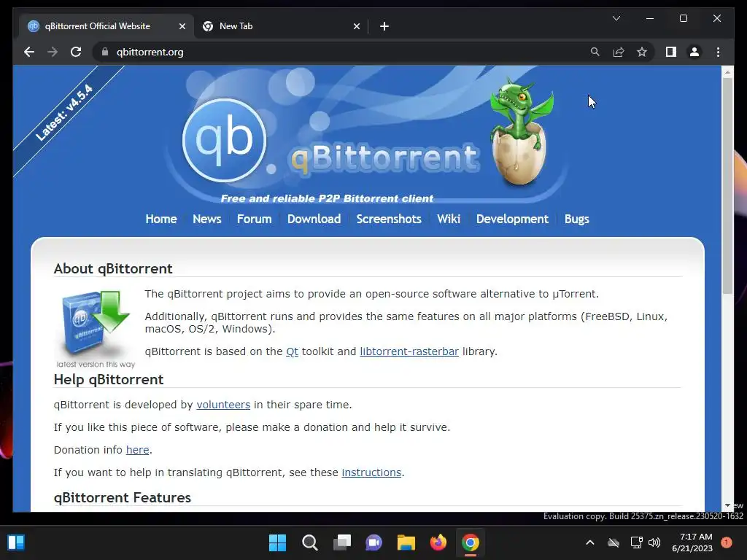Launch Firefox from the taskbar
The height and width of the screenshot is (560, 747).
(438, 542)
